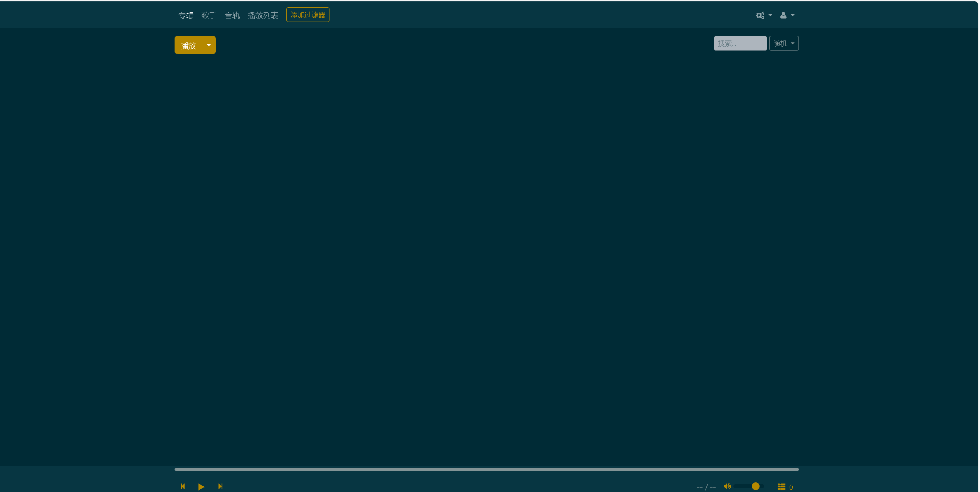Image resolution: width=980 pixels, height=492 pixels.
Task: Open the 播放 button's dropdown arrow
Action: pos(209,45)
